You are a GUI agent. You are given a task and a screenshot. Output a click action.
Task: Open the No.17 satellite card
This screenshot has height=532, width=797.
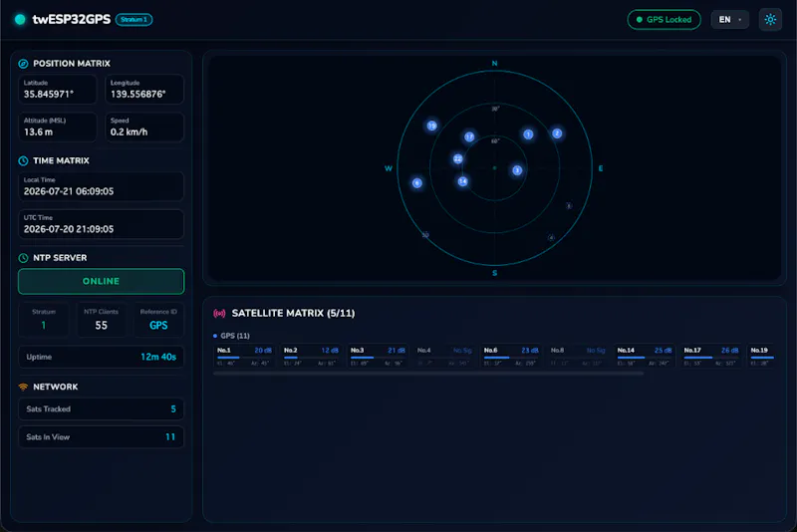click(711, 357)
